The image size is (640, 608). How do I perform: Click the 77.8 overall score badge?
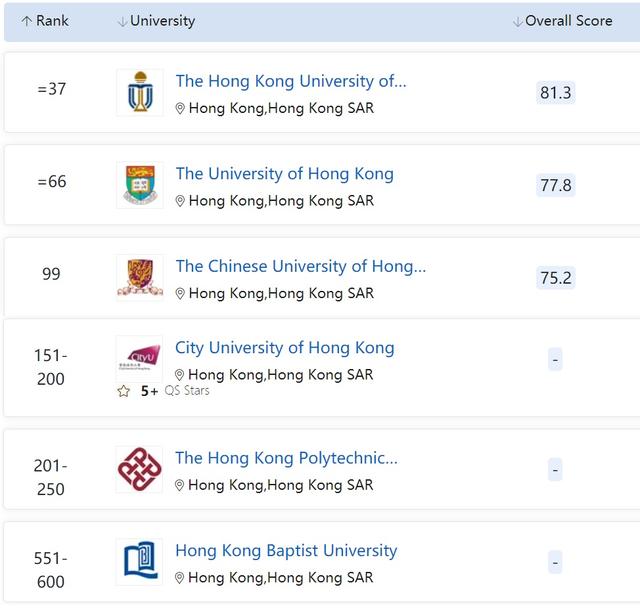555,185
